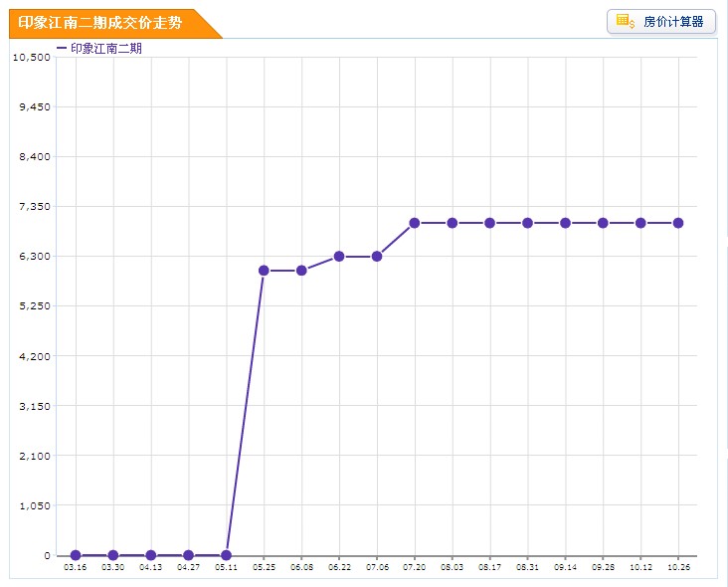
Task: Click the data point at 04.27
Action: tap(188, 555)
